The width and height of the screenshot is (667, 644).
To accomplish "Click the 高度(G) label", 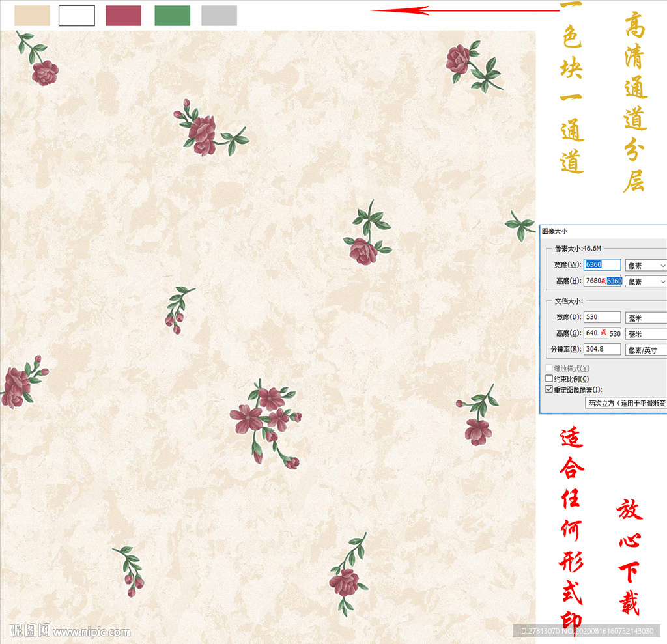I will pos(569,333).
